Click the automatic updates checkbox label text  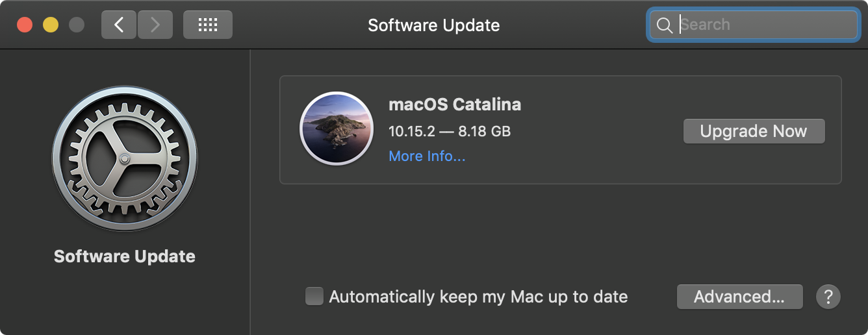pos(478,297)
